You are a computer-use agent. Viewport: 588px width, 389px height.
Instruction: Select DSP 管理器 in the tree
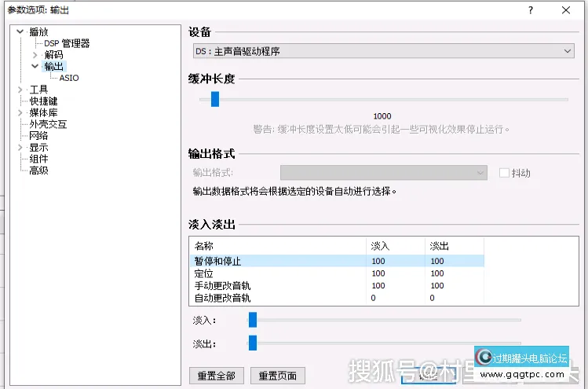[x=68, y=43]
